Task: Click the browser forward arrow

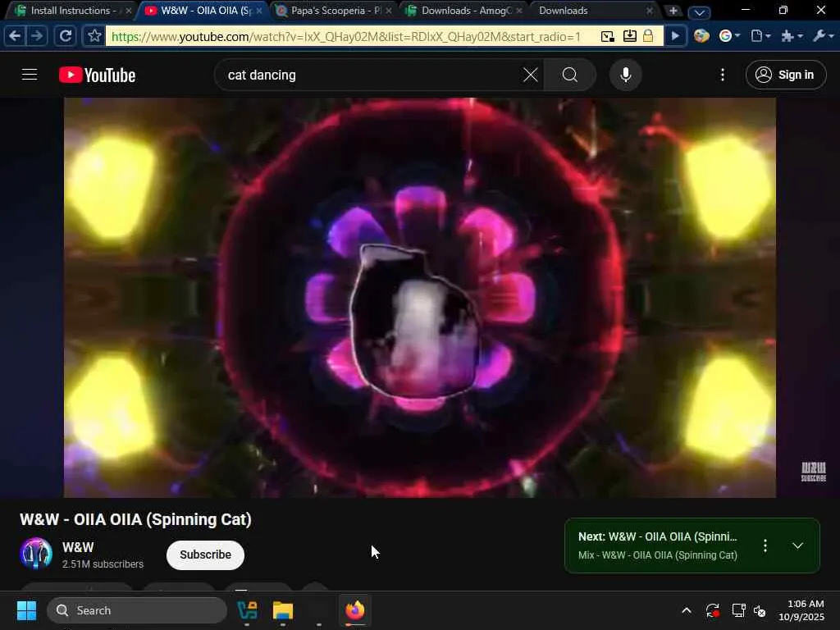Action: click(x=37, y=36)
